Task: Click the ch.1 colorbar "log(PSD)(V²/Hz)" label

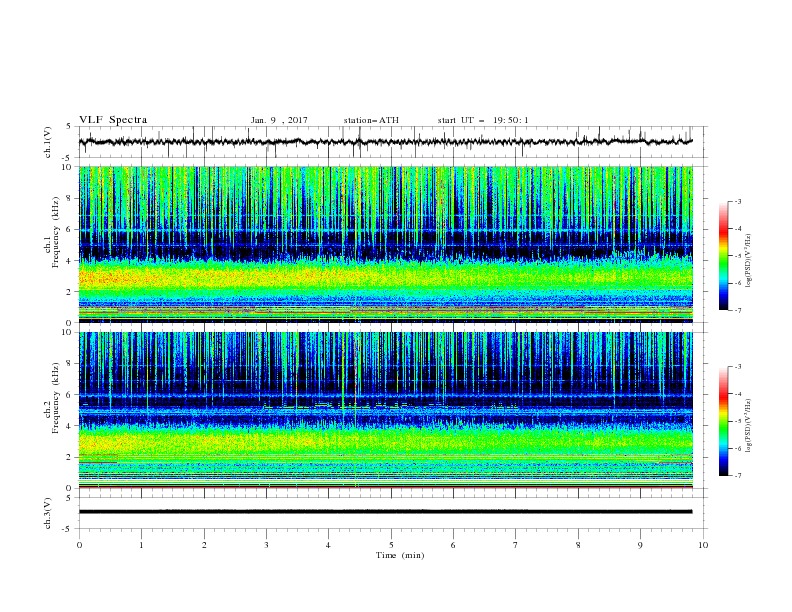Action: click(x=749, y=261)
